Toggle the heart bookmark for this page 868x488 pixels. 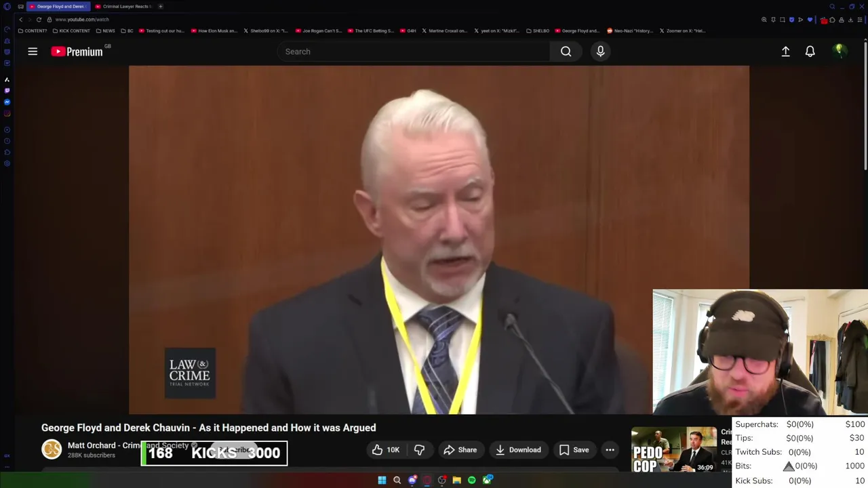click(x=810, y=20)
